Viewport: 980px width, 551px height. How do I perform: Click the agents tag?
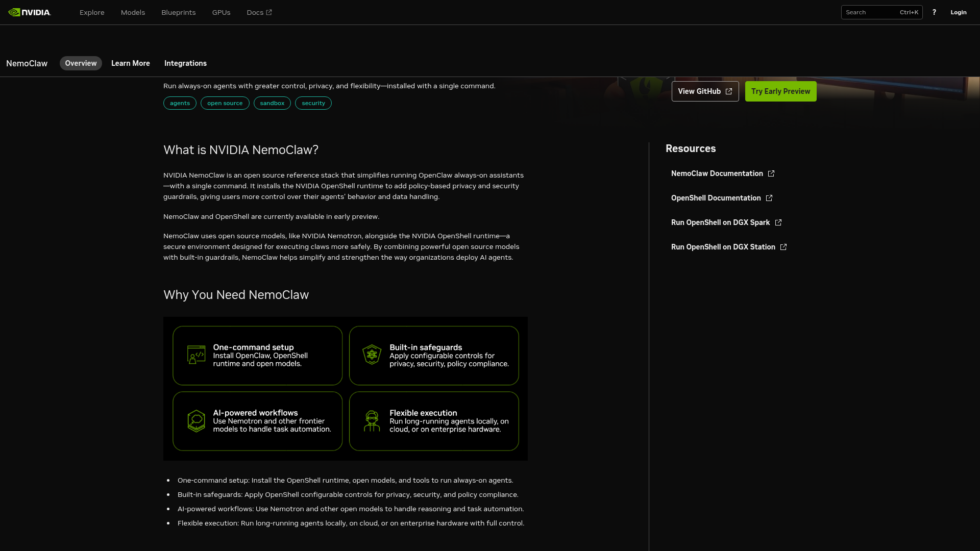pyautogui.click(x=180, y=103)
